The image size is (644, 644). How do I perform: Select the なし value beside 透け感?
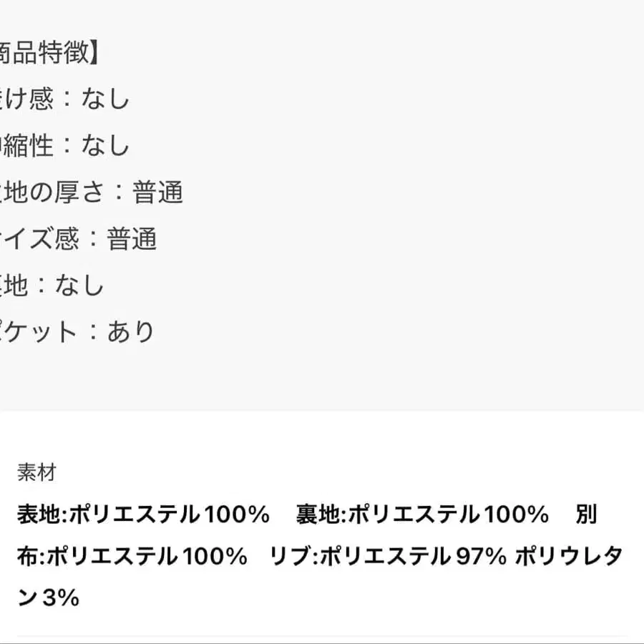[105, 99]
